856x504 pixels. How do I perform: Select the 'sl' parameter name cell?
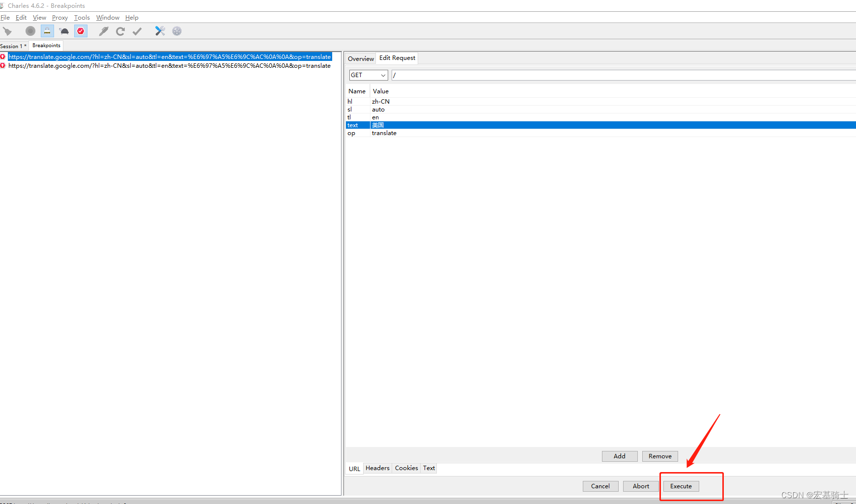[358, 110]
